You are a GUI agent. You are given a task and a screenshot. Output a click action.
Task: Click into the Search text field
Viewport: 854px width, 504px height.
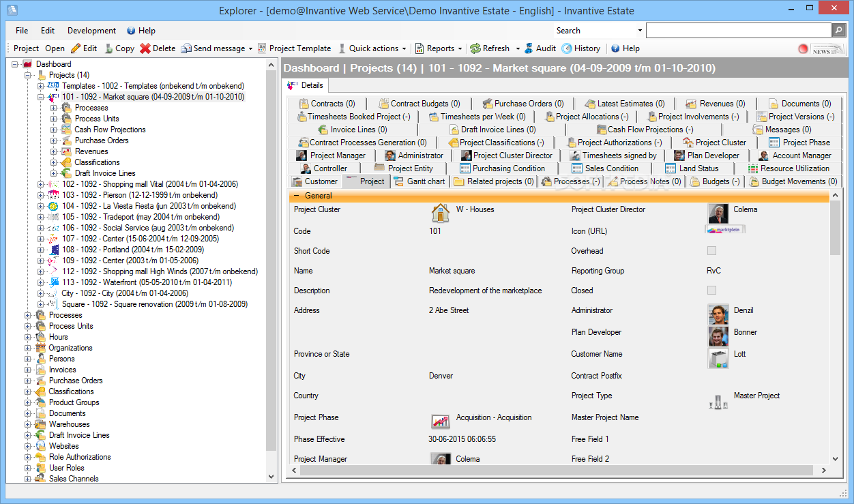click(738, 31)
